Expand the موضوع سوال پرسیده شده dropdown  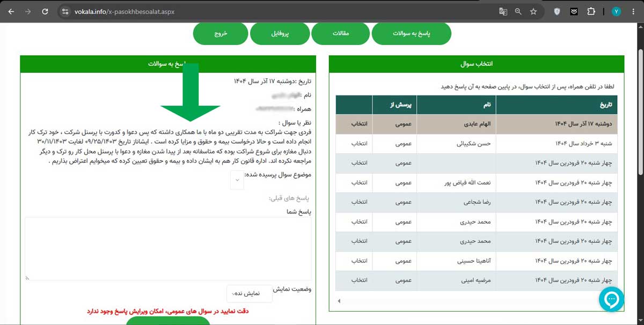(x=237, y=180)
